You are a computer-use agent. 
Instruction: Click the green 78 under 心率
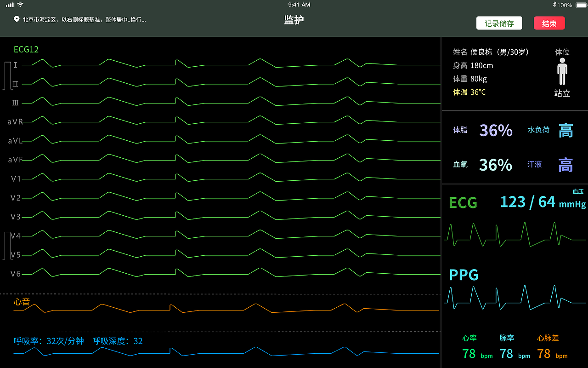469,353
